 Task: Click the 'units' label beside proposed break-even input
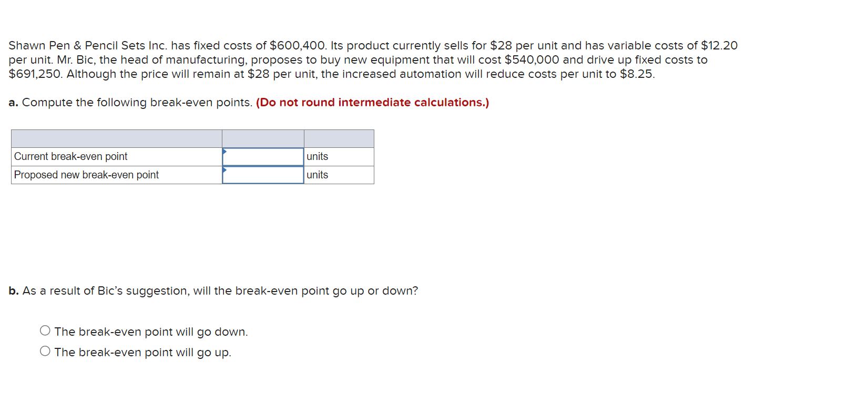tap(317, 175)
